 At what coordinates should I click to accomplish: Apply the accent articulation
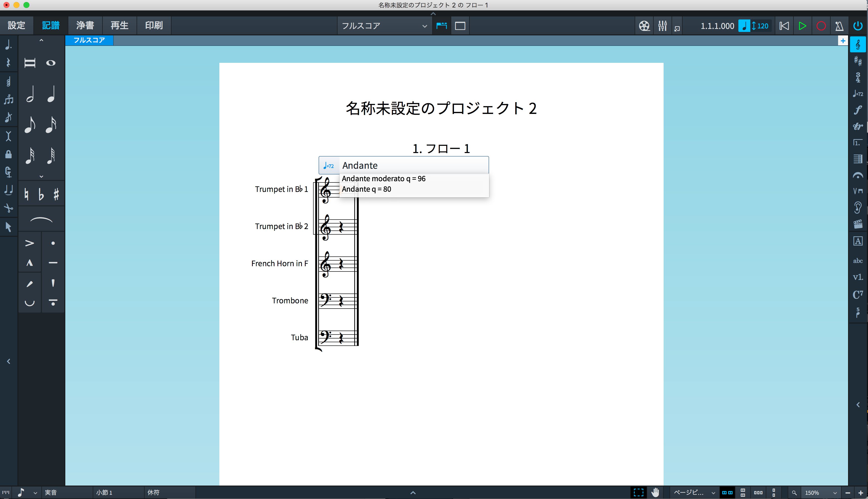(30, 243)
